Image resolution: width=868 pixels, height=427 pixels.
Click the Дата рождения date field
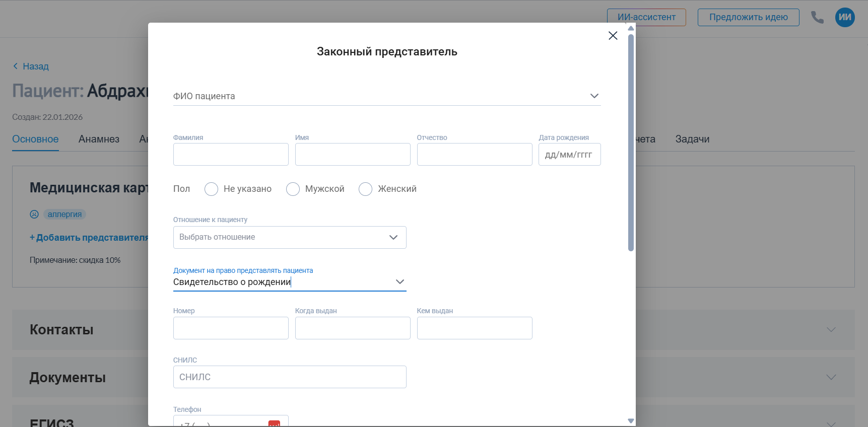(x=569, y=154)
